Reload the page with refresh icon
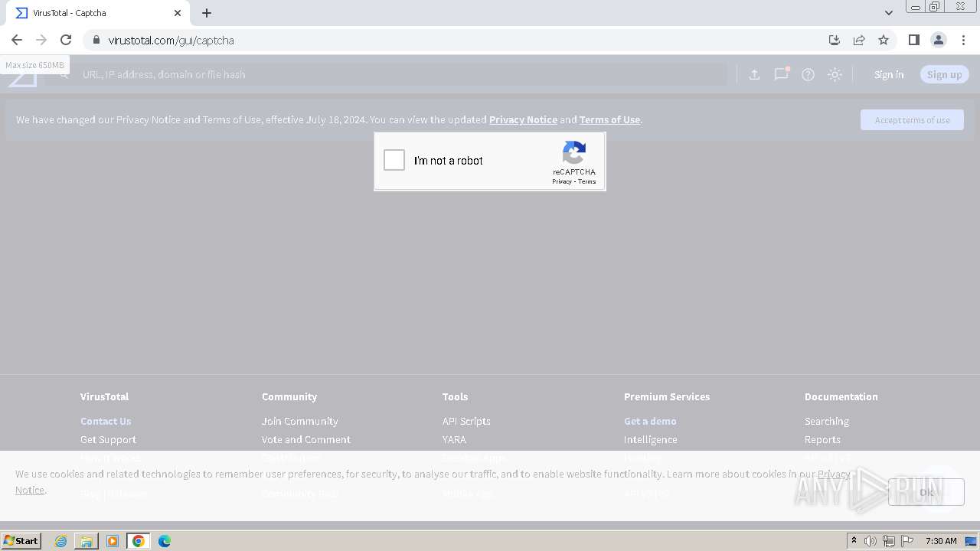Viewport: 980px width, 551px height. click(x=66, y=40)
